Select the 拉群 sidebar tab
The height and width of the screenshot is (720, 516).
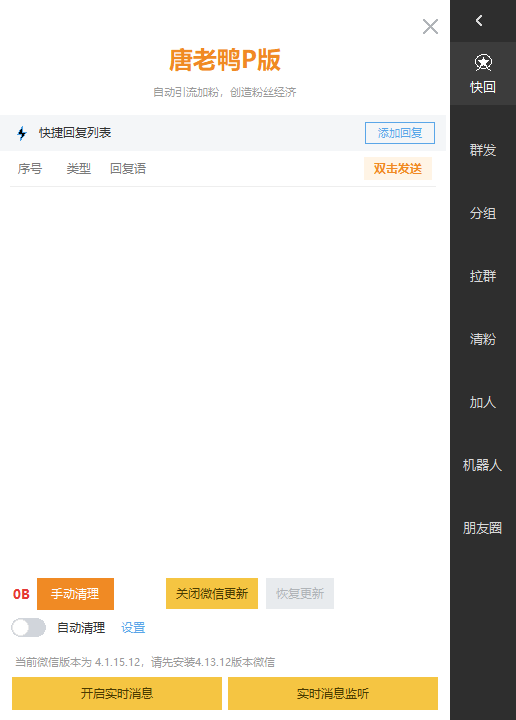(x=483, y=276)
